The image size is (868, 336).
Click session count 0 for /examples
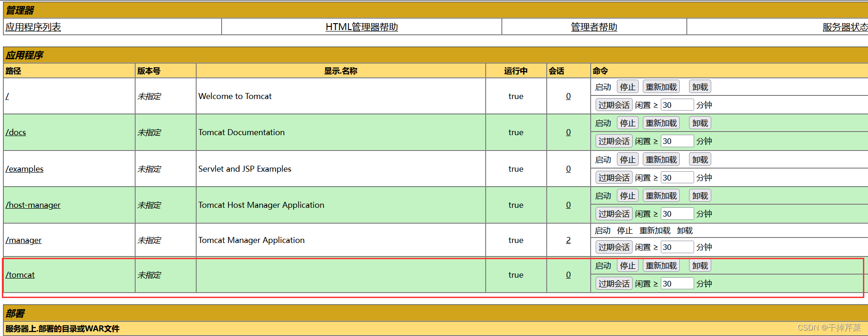click(568, 169)
